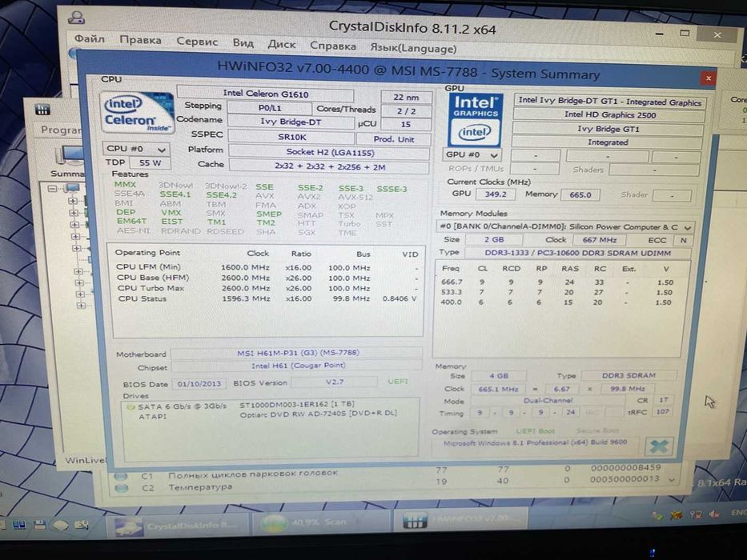Viewport: 747px width, 560px height.
Task: Open the 40.9% Scan taskbar item
Action: coord(321,522)
